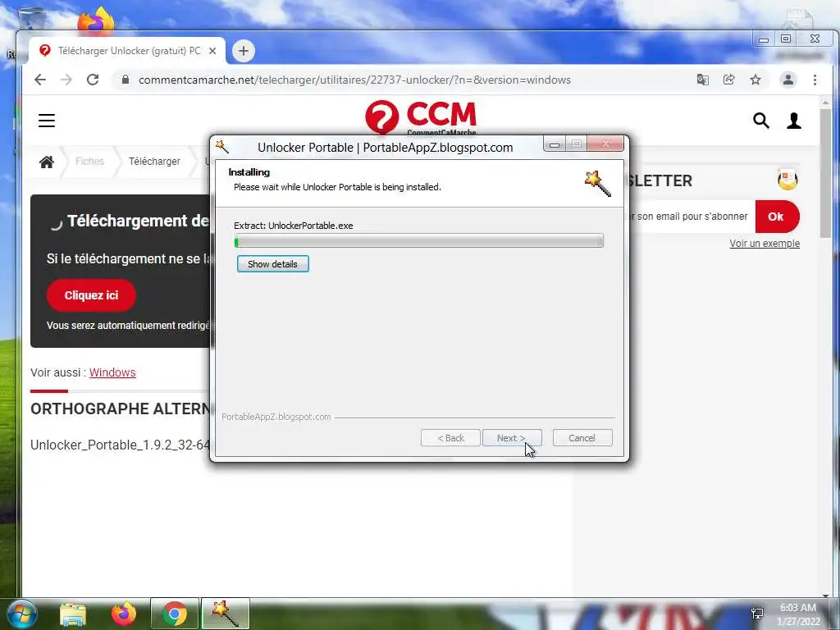The height and width of the screenshot is (630, 840).
Task: Open the CCM user account icon
Action: click(794, 121)
